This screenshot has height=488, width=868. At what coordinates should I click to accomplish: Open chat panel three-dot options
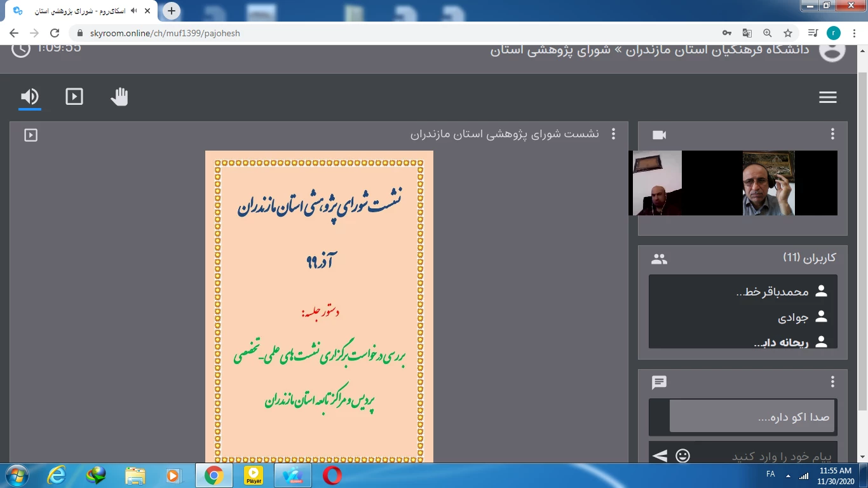832,382
